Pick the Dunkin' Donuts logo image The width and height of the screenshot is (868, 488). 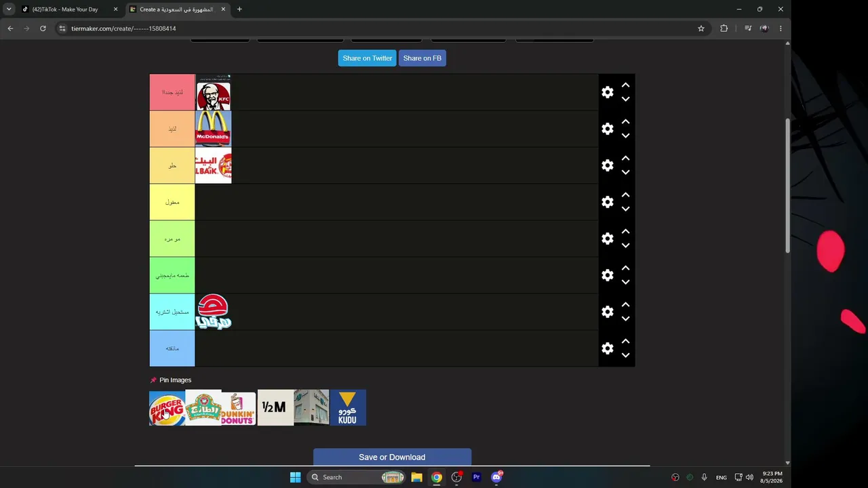[x=239, y=408]
